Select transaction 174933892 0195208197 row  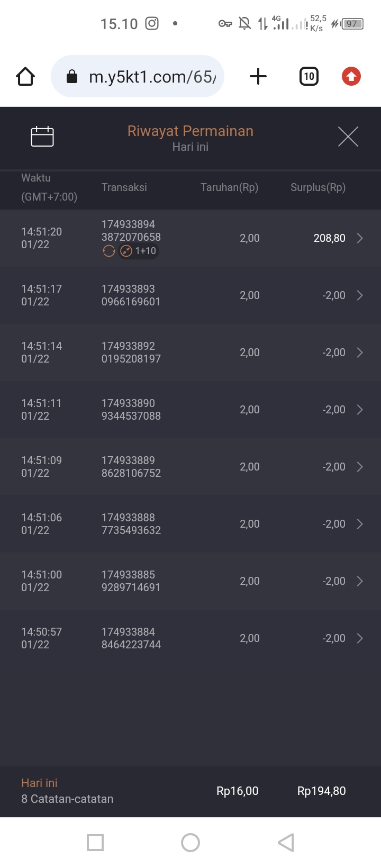point(131,352)
